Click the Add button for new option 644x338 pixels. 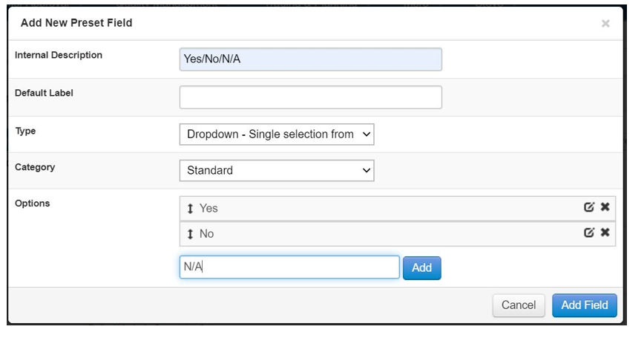click(x=421, y=268)
